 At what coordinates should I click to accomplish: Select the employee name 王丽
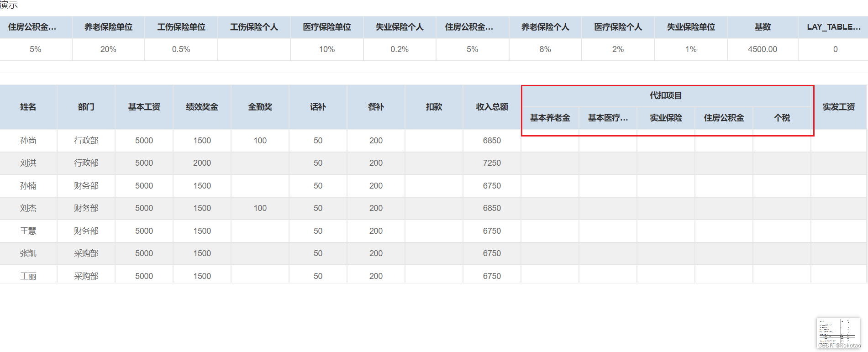28,276
